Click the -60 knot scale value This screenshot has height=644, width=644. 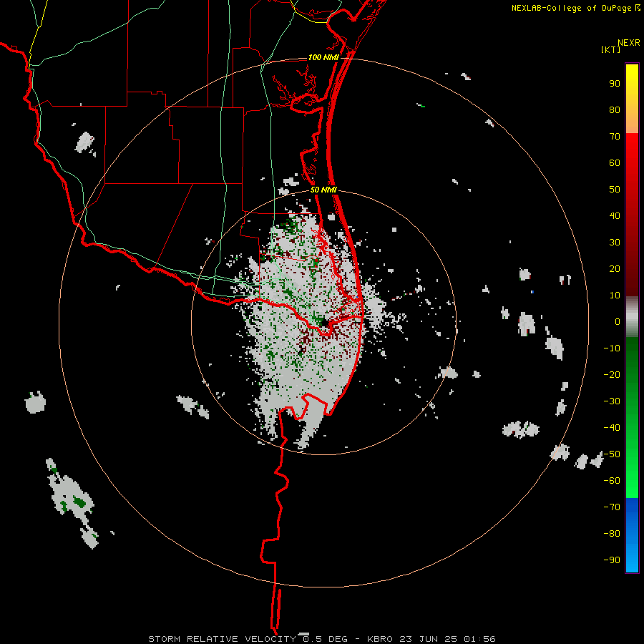[612, 481]
